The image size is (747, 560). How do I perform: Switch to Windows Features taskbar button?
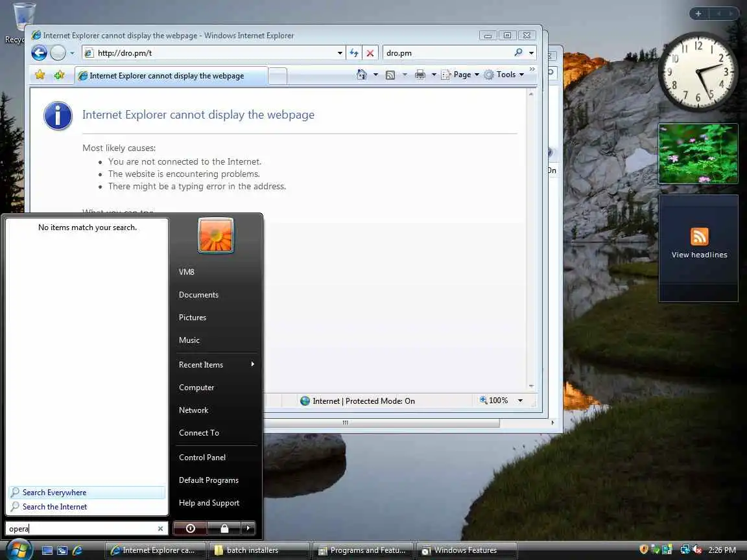coord(466,550)
